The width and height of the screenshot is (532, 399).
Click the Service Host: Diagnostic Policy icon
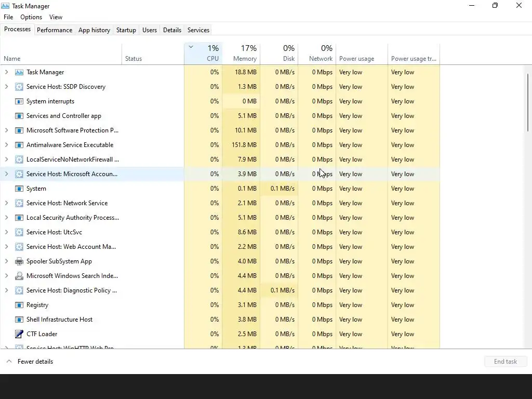pyautogui.click(x=19, y=290)
